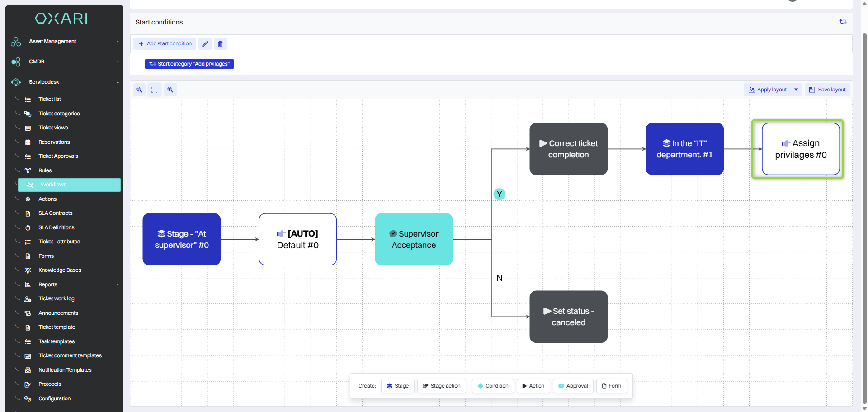Click Add start condition button

[x=165, y=44]
